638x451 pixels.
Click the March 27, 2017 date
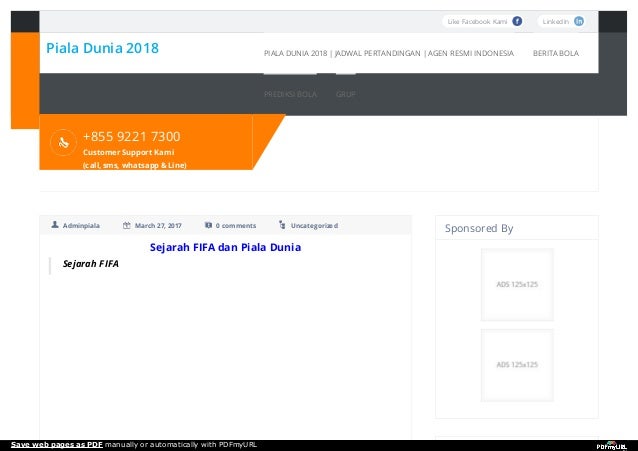pos(158,226)
